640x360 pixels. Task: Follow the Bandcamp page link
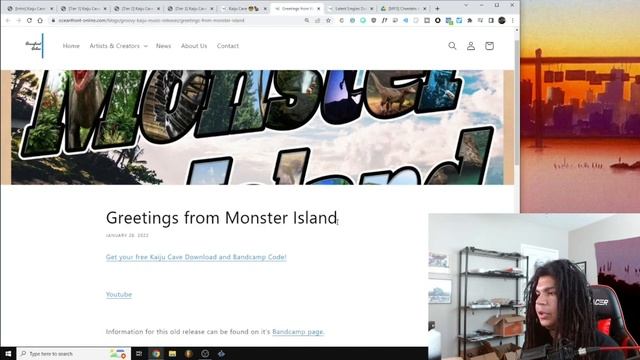coord(298,332)
